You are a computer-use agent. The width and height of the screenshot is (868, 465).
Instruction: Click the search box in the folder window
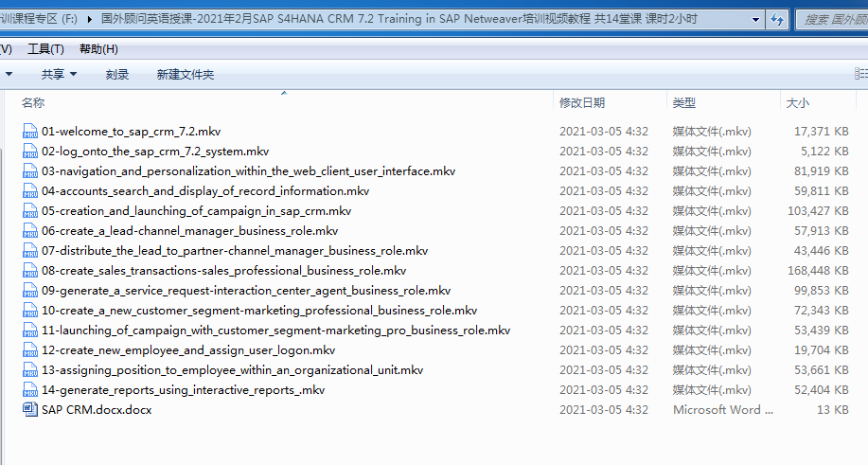[832, 20]
